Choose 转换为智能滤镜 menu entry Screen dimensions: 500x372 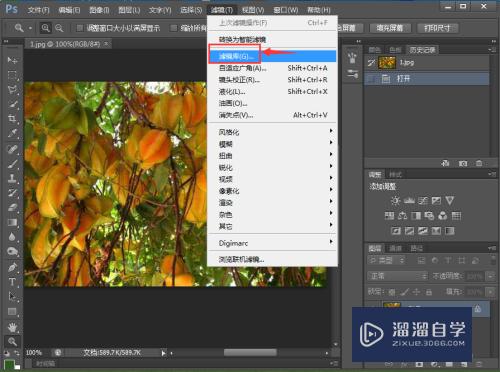point(272,40)
